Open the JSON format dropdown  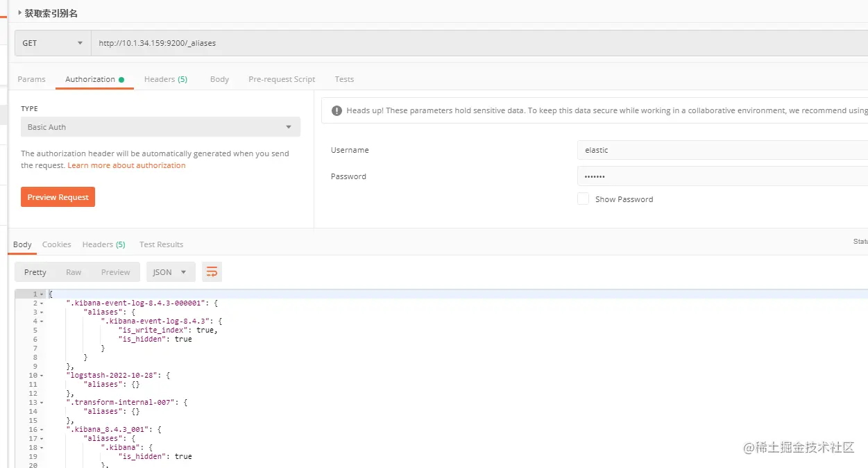(170, 272)
